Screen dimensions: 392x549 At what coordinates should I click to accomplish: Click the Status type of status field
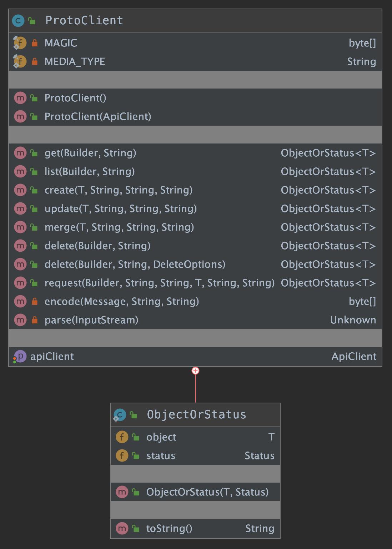tap(260, 456)
